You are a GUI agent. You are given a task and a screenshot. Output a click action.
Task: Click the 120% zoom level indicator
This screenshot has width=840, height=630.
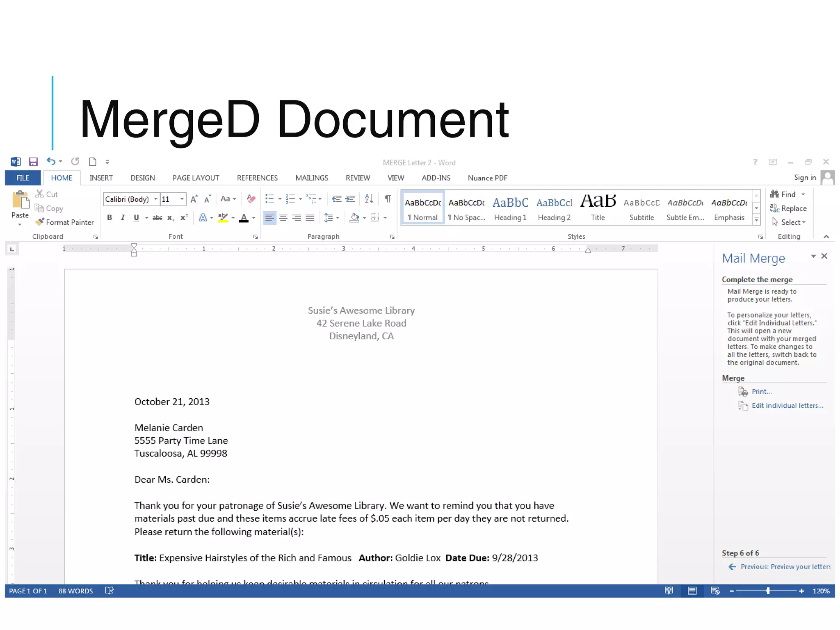point(821,591)
